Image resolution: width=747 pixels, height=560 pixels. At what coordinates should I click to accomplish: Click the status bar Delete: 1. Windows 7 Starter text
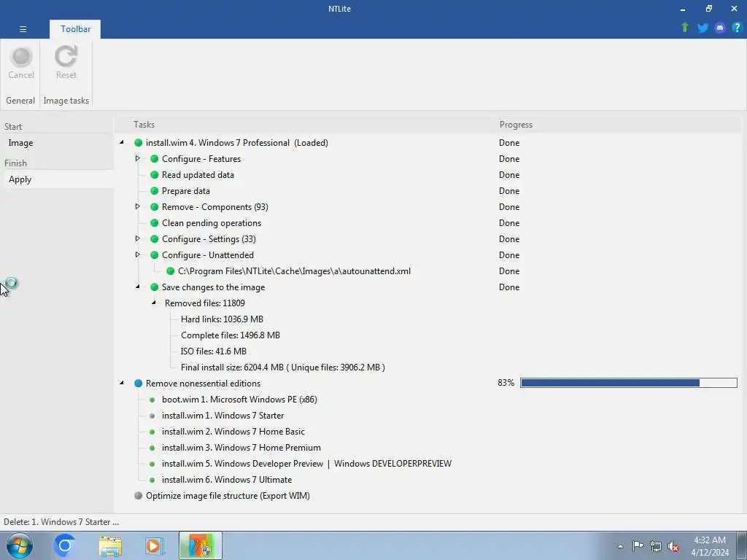pos(61,522)
